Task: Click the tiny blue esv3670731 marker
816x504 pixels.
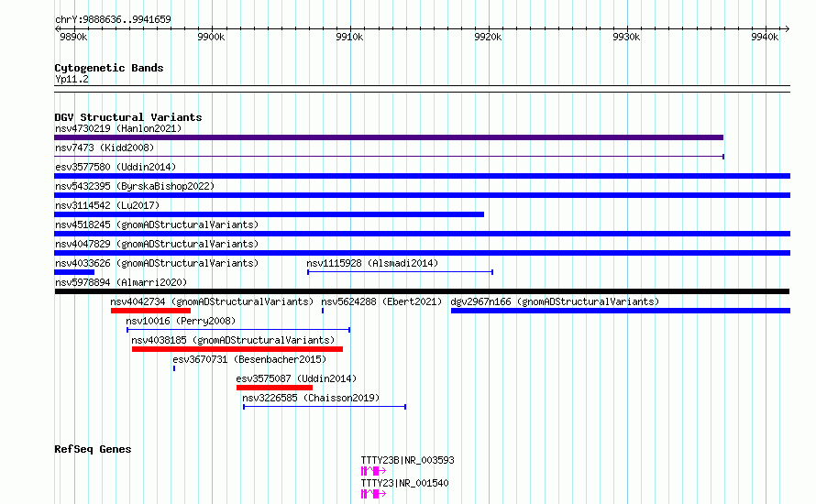Action: [x=174, y=368]
